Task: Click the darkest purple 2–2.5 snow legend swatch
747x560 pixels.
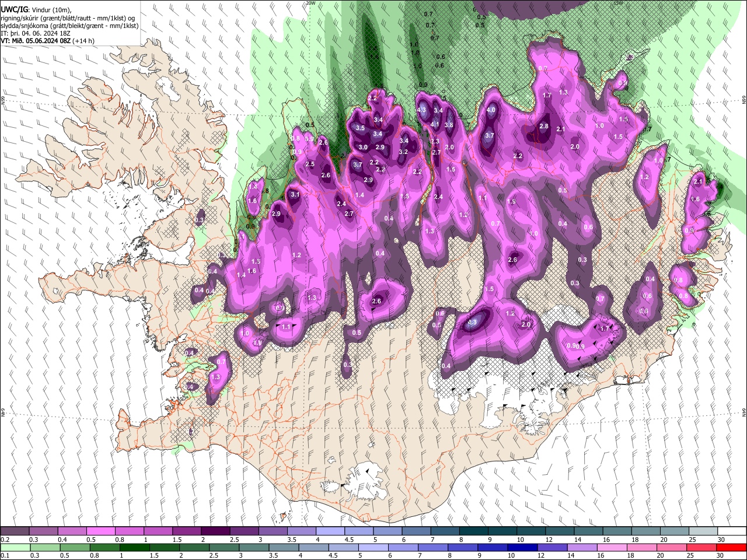Action: point(215,531)
